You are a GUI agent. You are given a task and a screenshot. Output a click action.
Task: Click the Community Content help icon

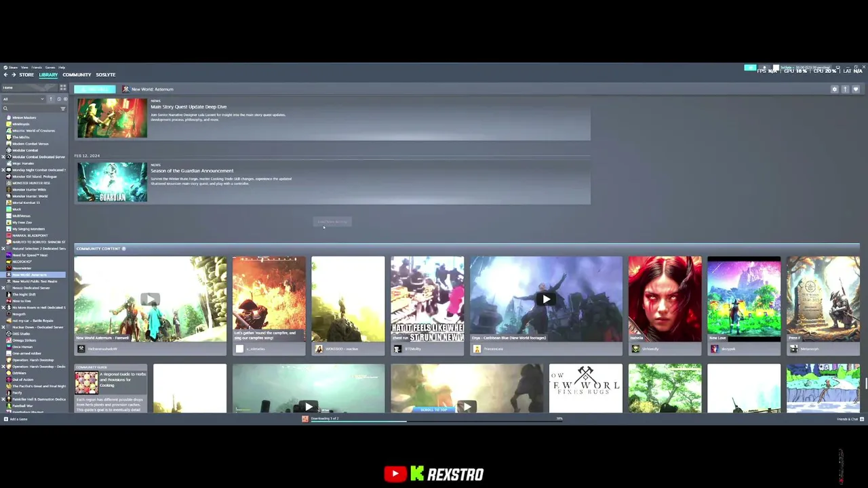point(123,249)
